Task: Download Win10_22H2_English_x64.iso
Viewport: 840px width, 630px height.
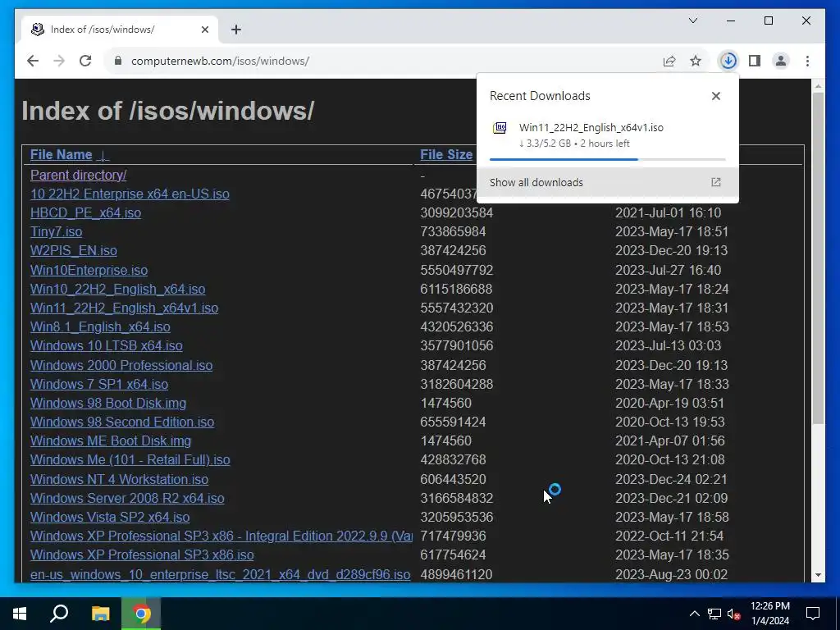Action: (118, 289)
